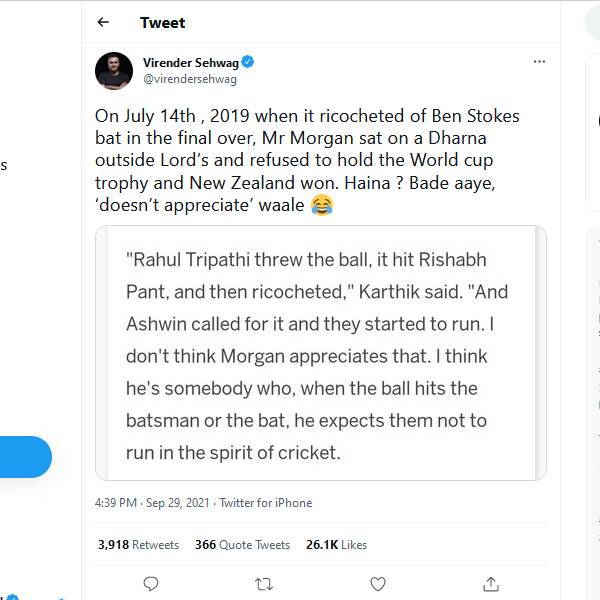View the 366 Quote Tweets

(242, 545)
